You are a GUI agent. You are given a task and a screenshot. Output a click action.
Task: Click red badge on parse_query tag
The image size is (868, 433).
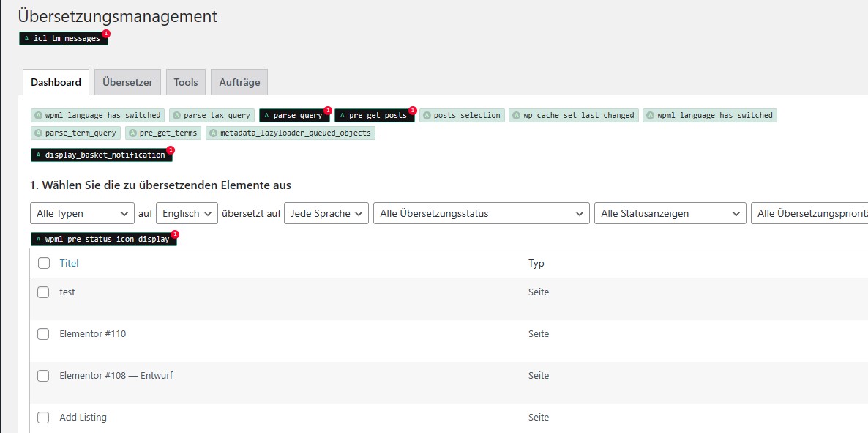click(328, 111)
